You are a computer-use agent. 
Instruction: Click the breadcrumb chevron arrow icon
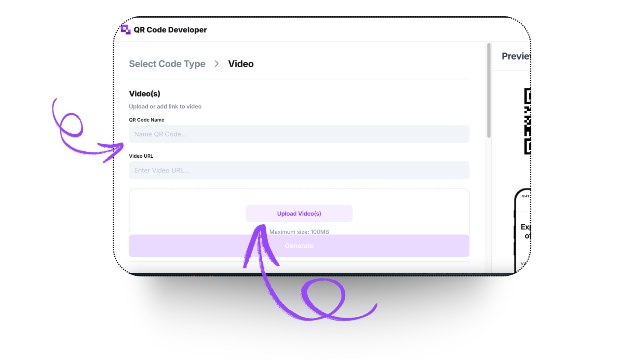coord(217,64)
